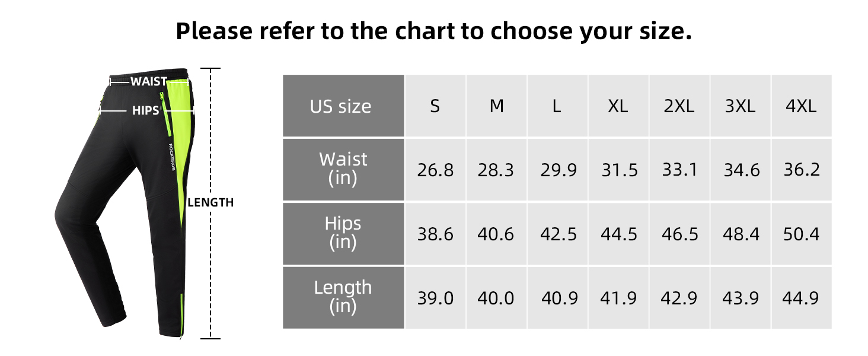
Task: Click the 3XL size column header
Action: (740, 107)
